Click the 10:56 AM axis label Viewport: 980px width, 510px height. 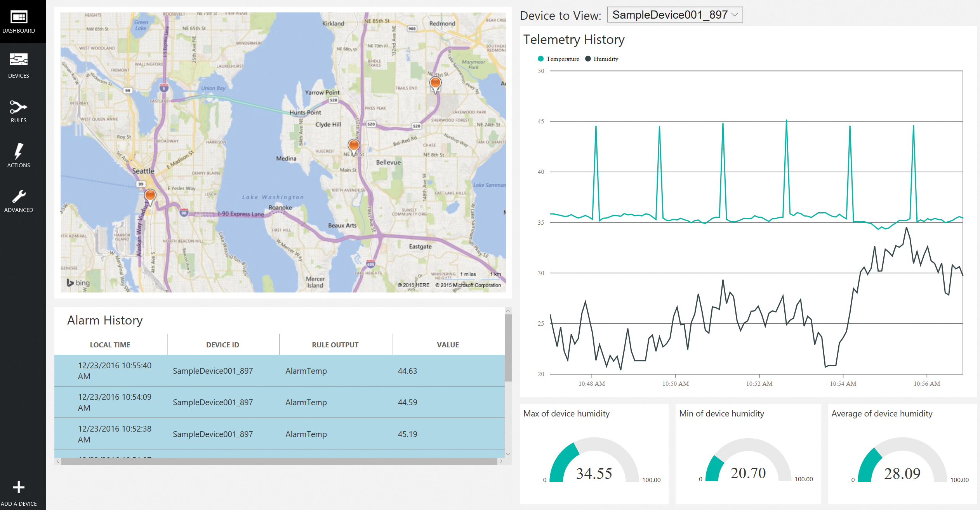click(x=927, y=383)
